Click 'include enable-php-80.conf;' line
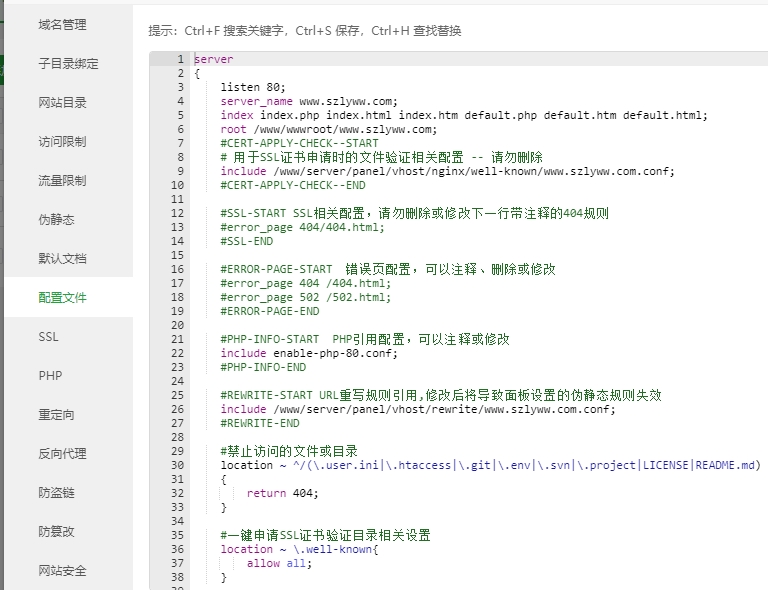This screenshot has height=590, width=768. pyautogui.click(x=309, y=354)
